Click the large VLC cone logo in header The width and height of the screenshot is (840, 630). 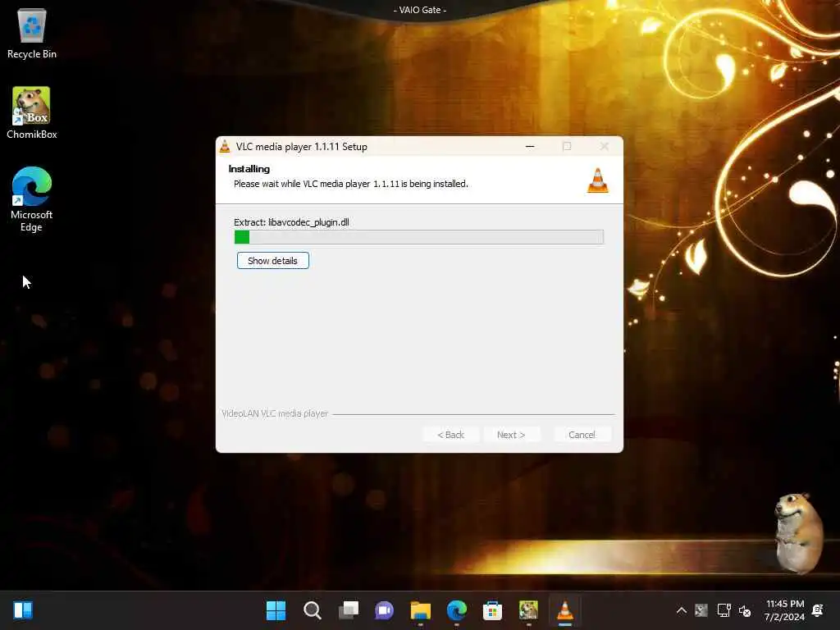pyautogui.click(x=598, y=180)
